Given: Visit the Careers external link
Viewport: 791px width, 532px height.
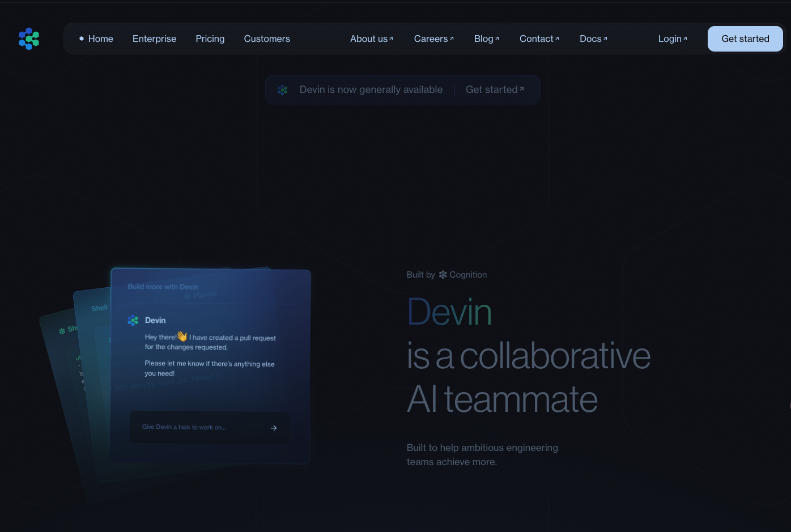Looking at the screenshot, I should pos(434,39).
